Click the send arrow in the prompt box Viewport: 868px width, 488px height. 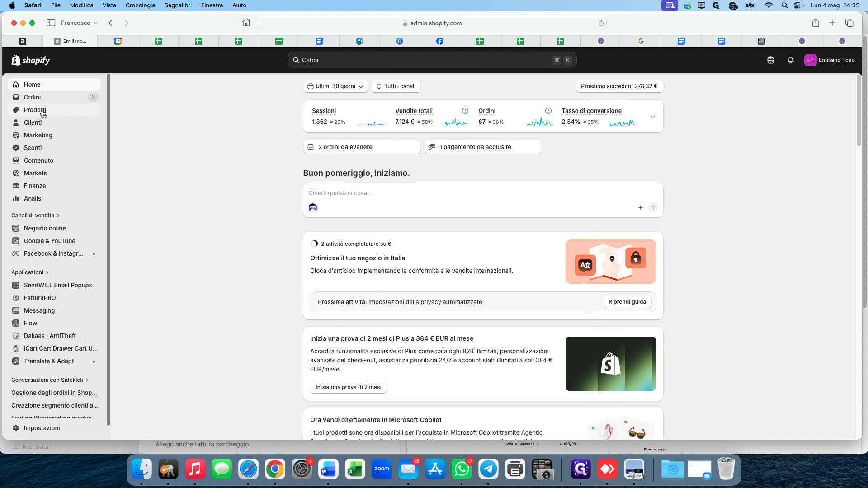[653, 207]
